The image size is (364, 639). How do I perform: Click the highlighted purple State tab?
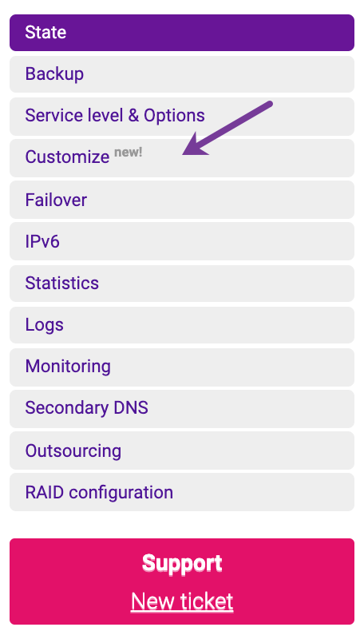pyautogui.click(x=182, y=33)
